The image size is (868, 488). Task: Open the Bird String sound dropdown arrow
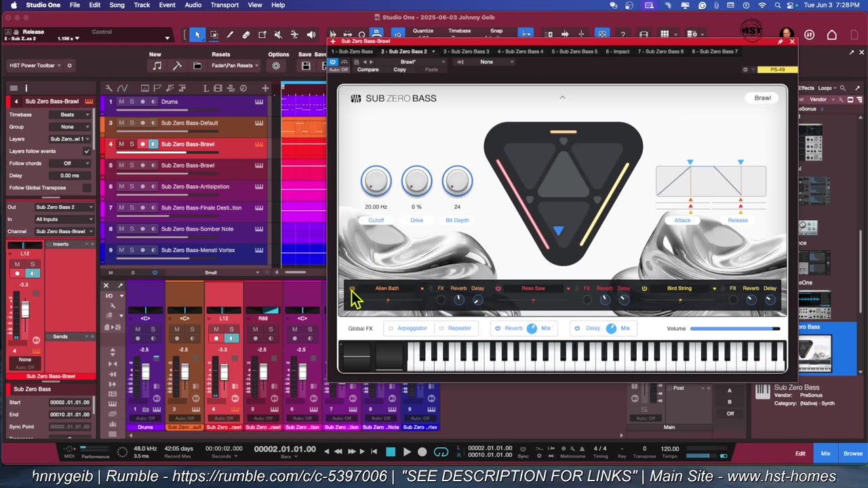pos(714,289)
